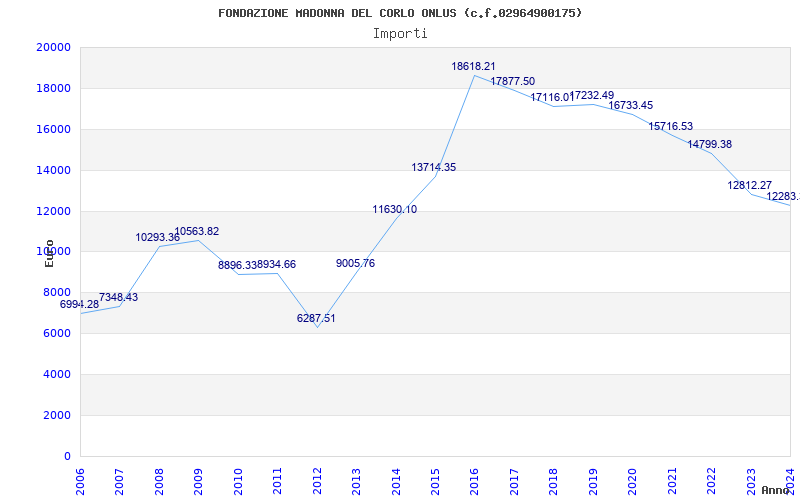This screenshot has height=500, width=800.
Task: Click the y-axis value 20000
Action: (54, 47)
